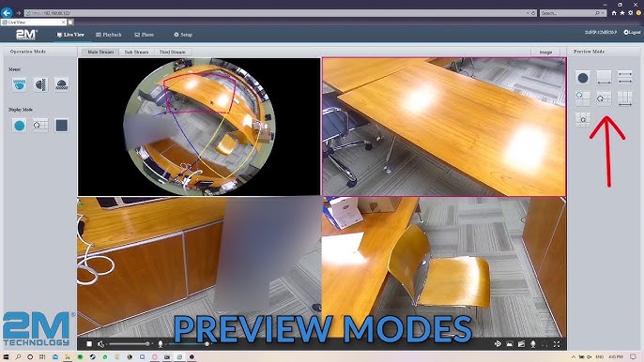Screen dimensions: 644x362
Task: Select fisheye plus eight PTZ preview
Action: point(582,119)
